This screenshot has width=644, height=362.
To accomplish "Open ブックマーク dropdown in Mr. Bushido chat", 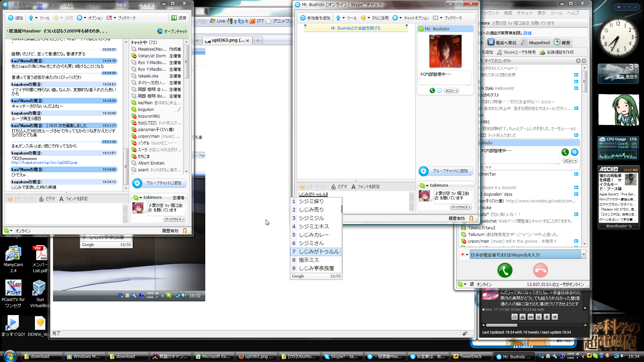I will (447, 18).
